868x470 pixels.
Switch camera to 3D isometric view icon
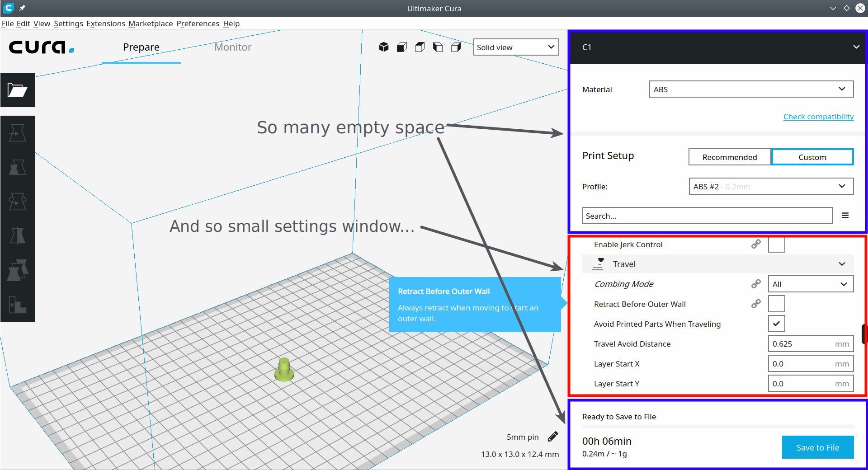click(384, 47)
